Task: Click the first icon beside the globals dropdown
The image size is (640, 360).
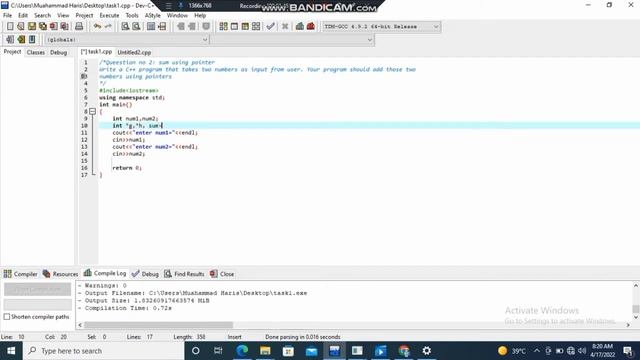Action: 10,40
